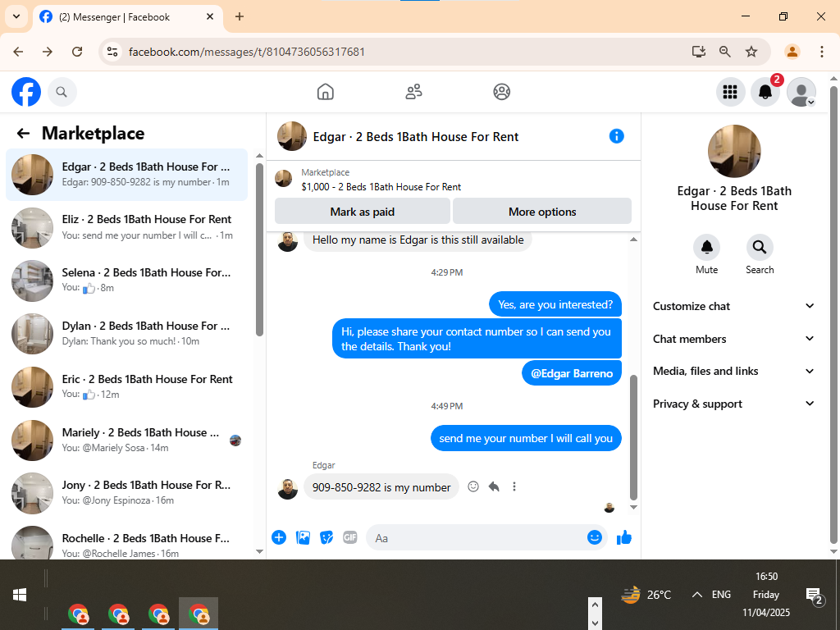Open the Windows notification center icon

pyautogui.click(x=815, y=595)
